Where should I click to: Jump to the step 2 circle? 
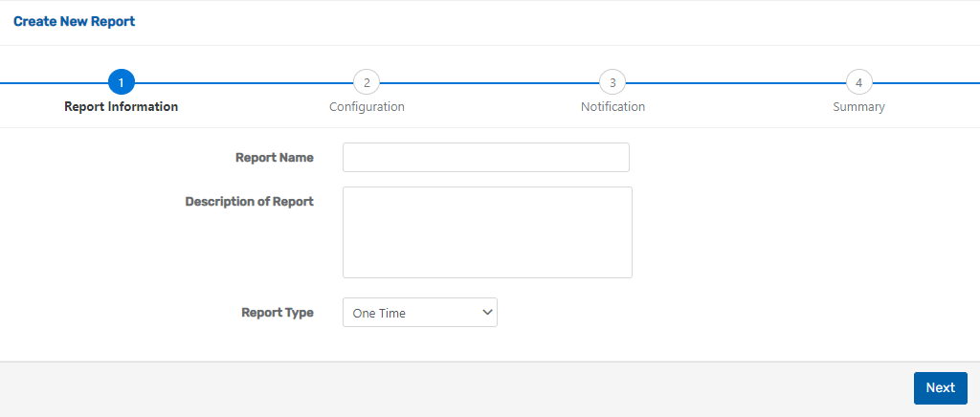click(367, 82)
